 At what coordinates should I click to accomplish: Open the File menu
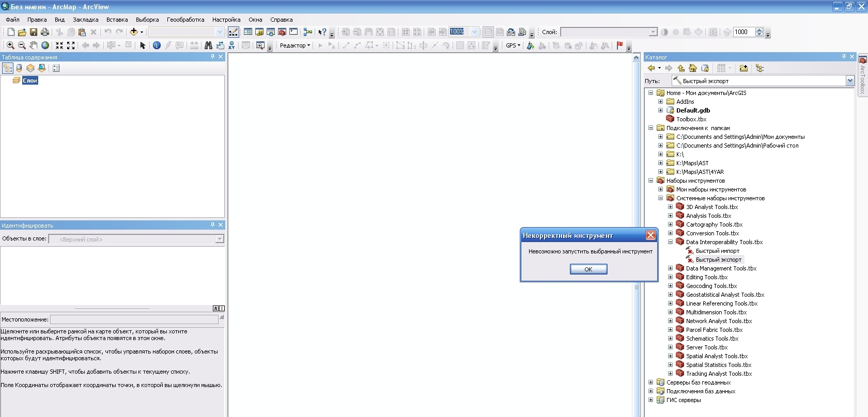tap(13, 20)
